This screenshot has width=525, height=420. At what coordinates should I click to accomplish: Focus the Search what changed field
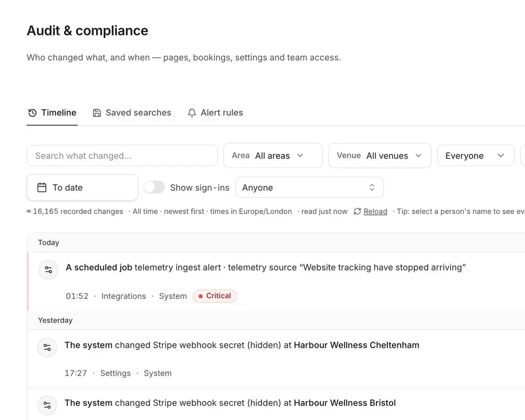pos(122,156)
